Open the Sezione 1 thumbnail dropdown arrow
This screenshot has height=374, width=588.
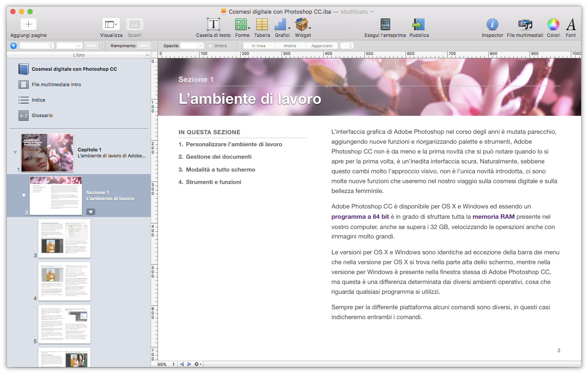pos(91,212)
